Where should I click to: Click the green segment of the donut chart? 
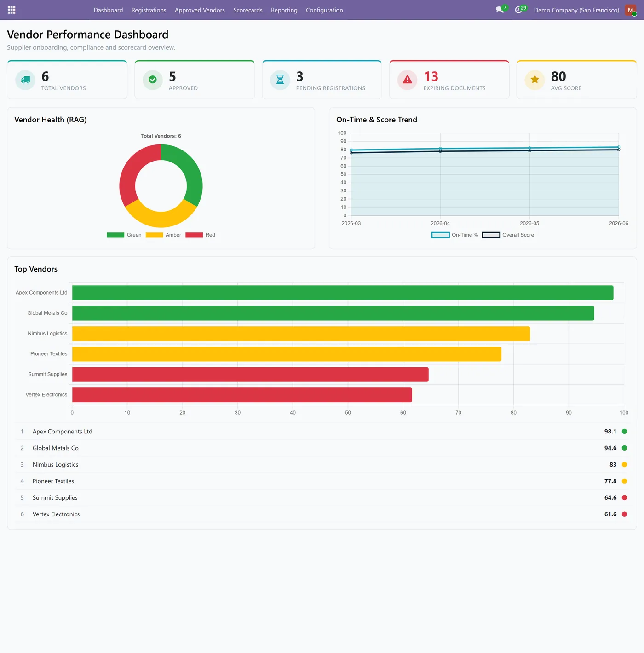[190, 169]
